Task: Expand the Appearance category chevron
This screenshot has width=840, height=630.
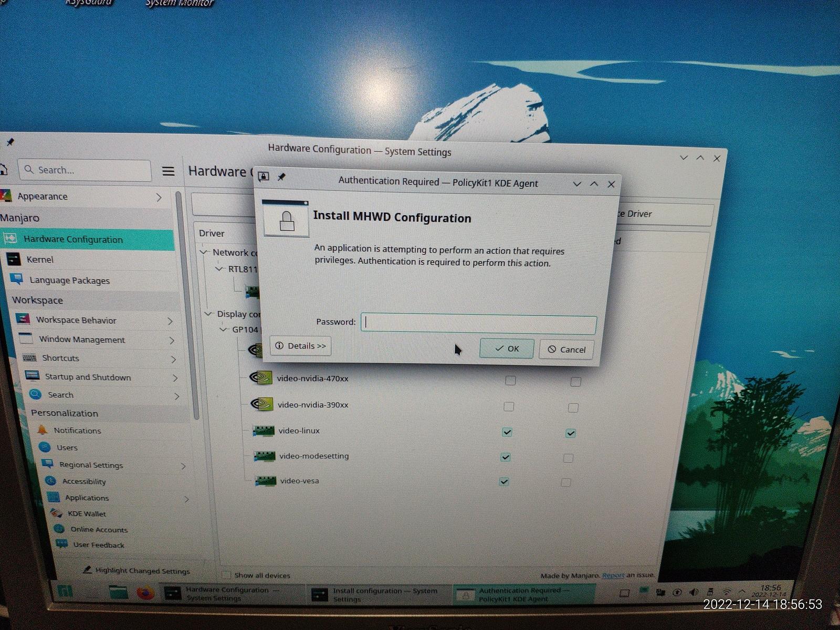Action: point(159,197)
